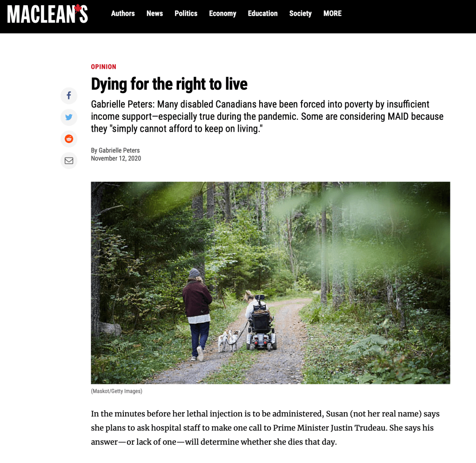Open the Authors menu item

[x=123, y=14]
